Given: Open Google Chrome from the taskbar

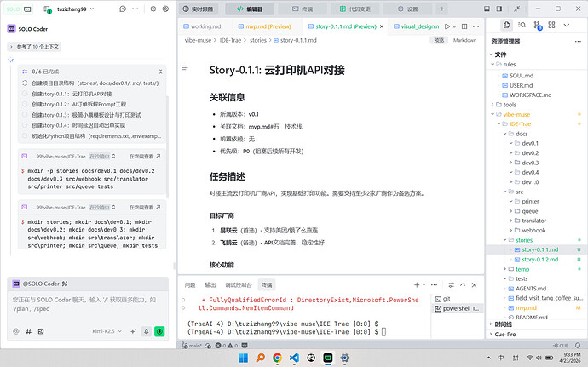Looking at the screenshot, I should click(277, 358).
